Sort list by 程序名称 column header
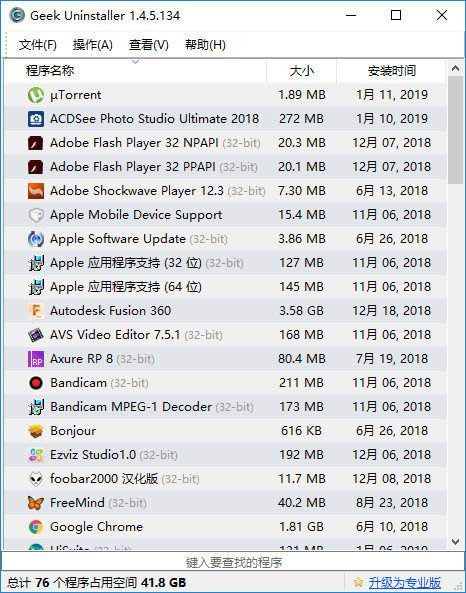This screenshot has width=466, height=593. [x=135, y=71]
